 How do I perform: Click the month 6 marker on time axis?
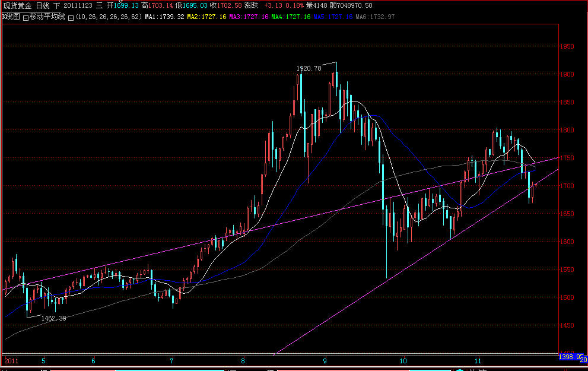pyautogui.click(x=93, y=361)
